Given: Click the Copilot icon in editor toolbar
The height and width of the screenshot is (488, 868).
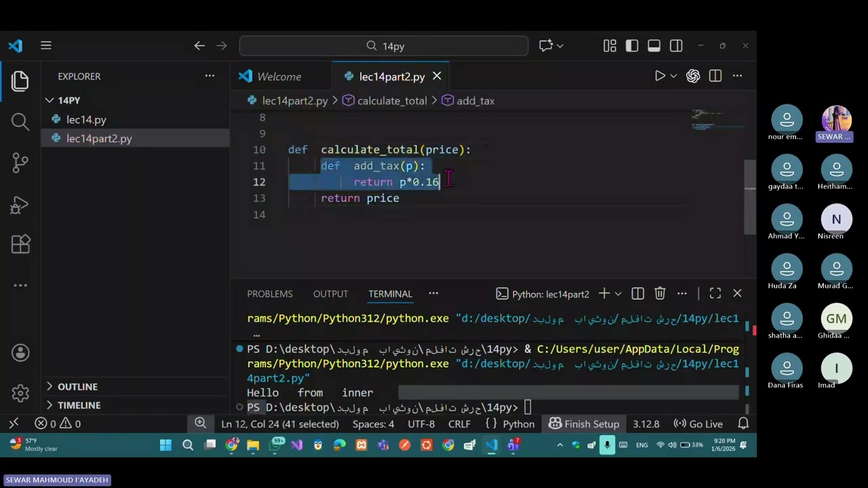Looking at the screenshot, I should (693, 76).
